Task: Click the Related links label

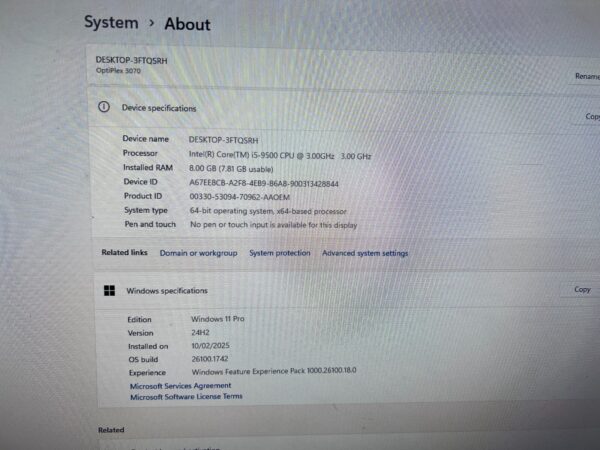Action: click(x=124, y=252)
